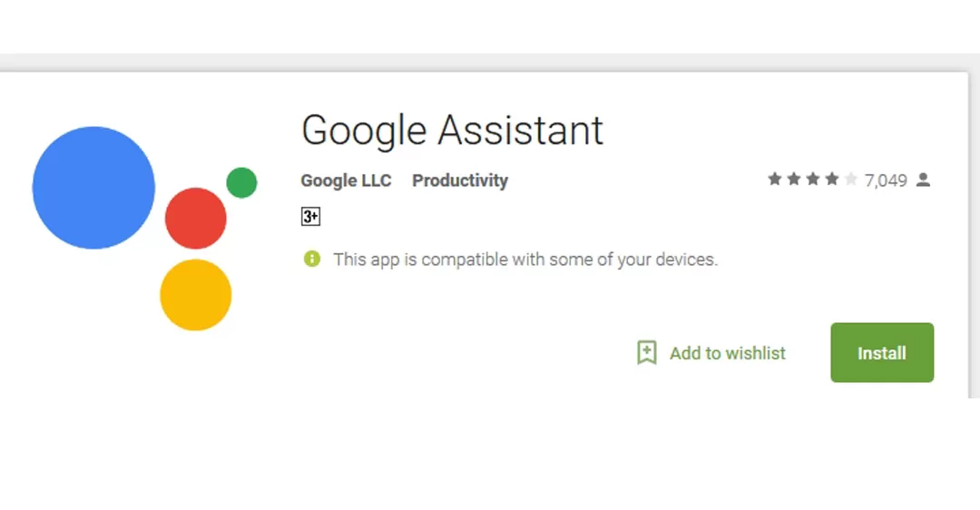The image size is (980, 510).
Task: Click the small green logo circle
Action: 241,182
